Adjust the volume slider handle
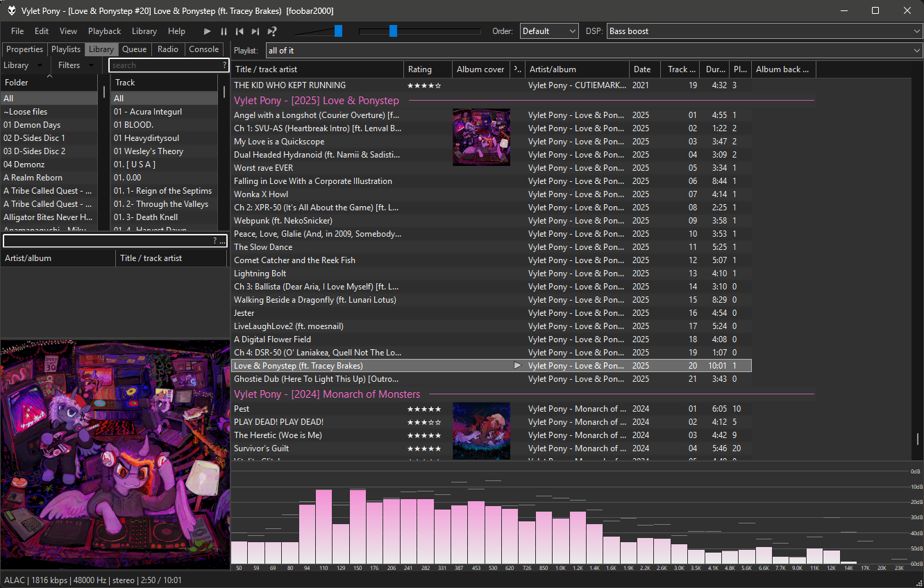 pyautogui.click(x=338, y=31)
